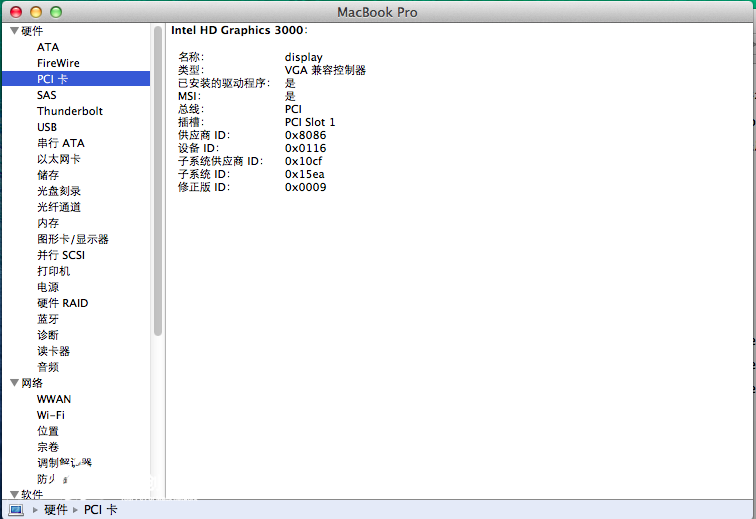Click 硬件 in the bottom path bar
This screenshot has height=519, width=756.
coord(56,510)
